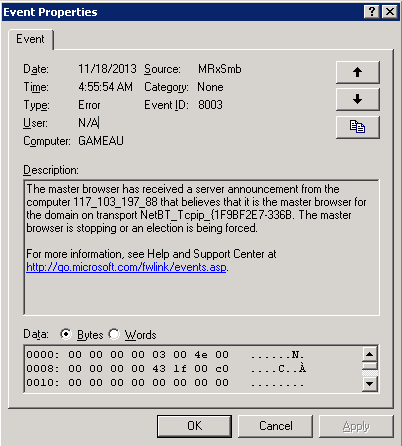
Task: Switch to the Event tab
Action: pyautogui.click(x=30, y=39)
